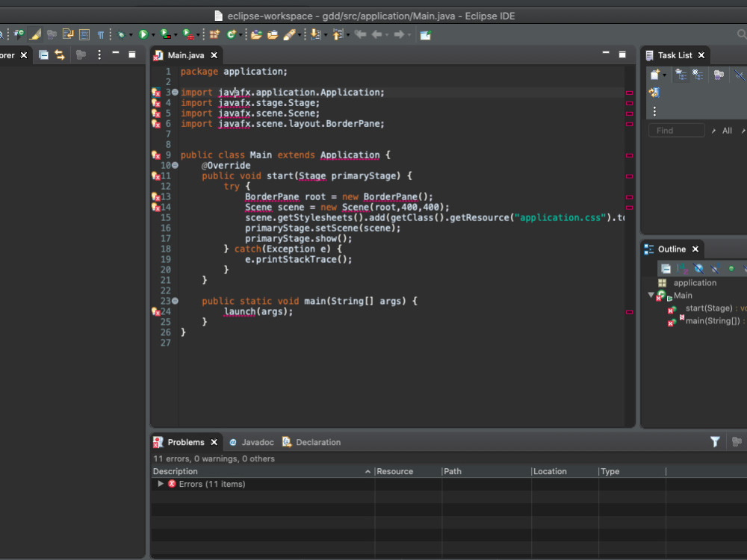Click the Open Task folder icon
The image size is (747, 560).
[x=273, y=34]
